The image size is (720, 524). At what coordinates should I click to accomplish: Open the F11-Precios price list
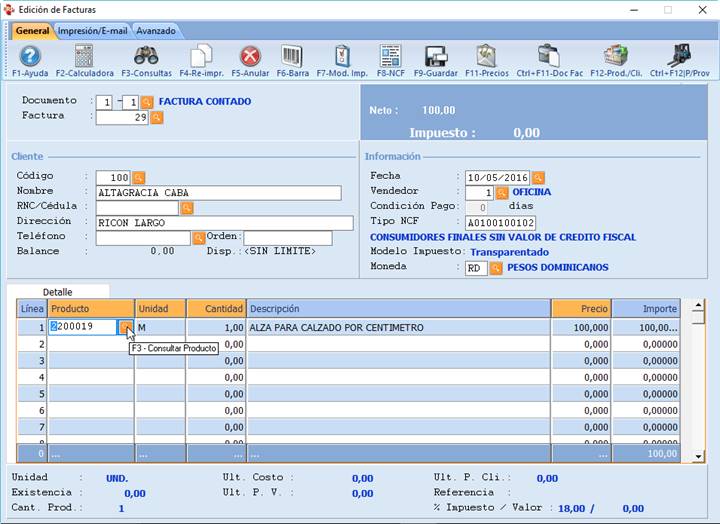pos(486,56)
